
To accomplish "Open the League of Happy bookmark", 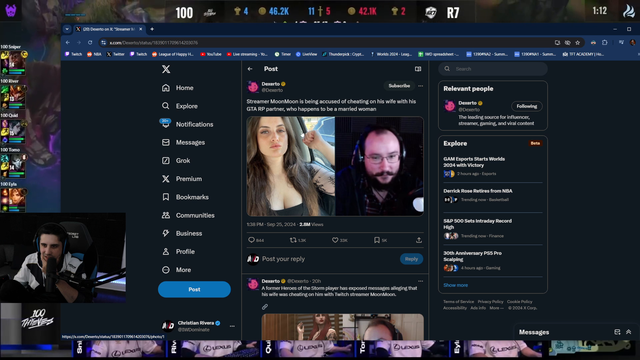I will [x=173, y=54].
